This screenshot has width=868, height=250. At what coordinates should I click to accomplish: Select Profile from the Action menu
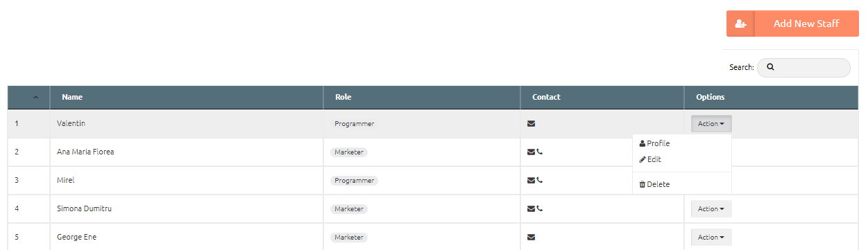[654, 143]
